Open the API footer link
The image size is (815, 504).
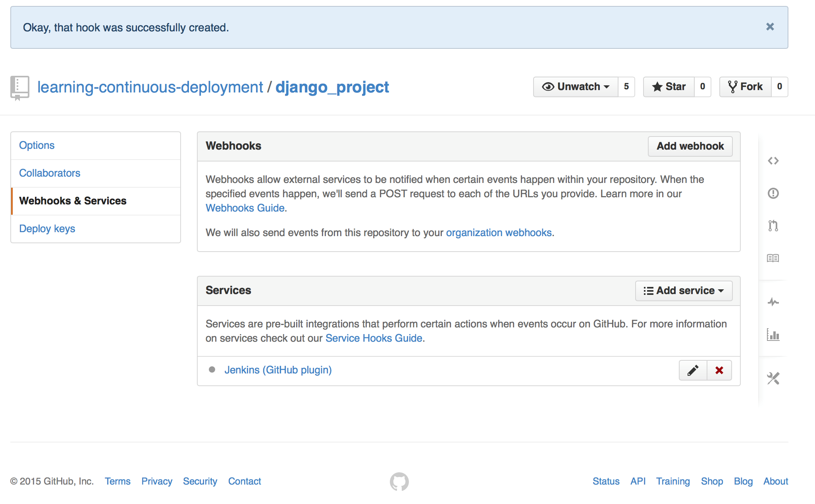[638, 481]
